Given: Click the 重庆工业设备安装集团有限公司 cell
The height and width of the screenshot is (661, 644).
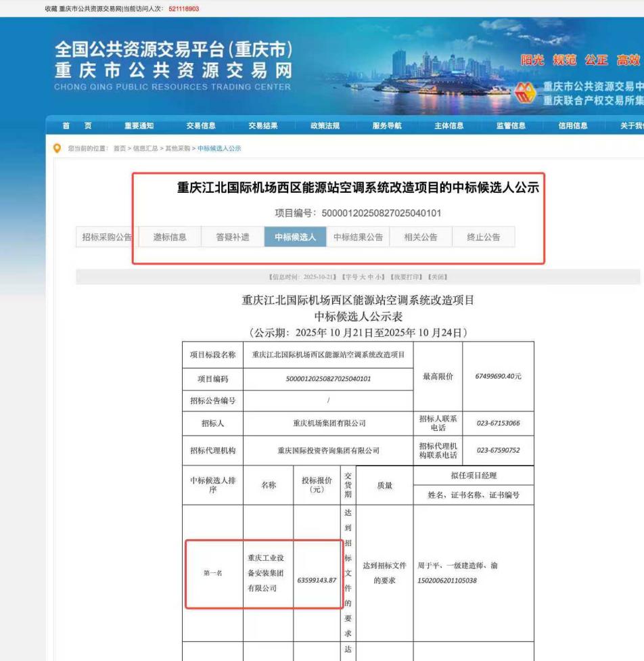Looking at the screenshot, I should 268,573.
